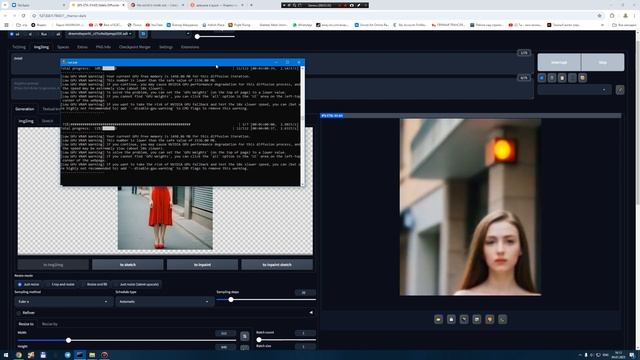Click the orange icon beside the clipboard

(582, 78)
